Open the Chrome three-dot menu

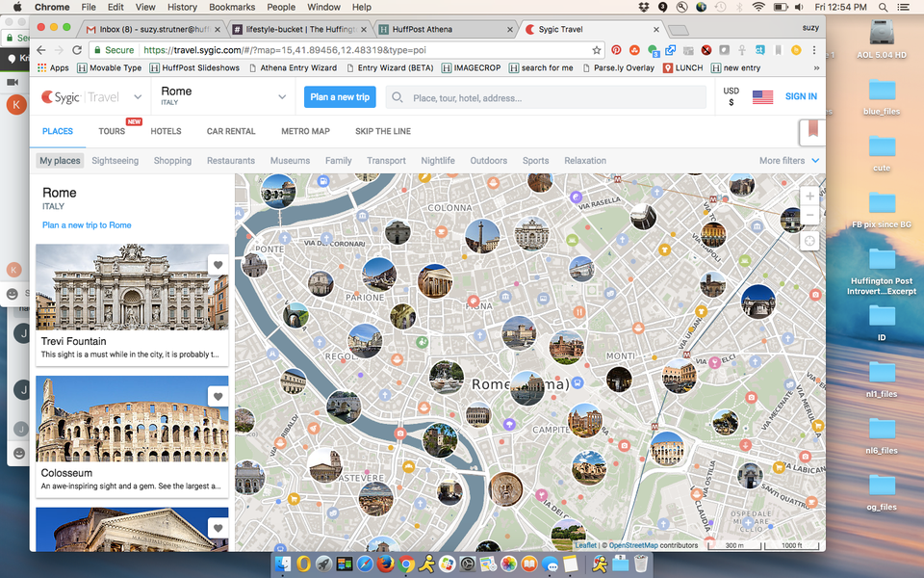(x=814, y=50)
